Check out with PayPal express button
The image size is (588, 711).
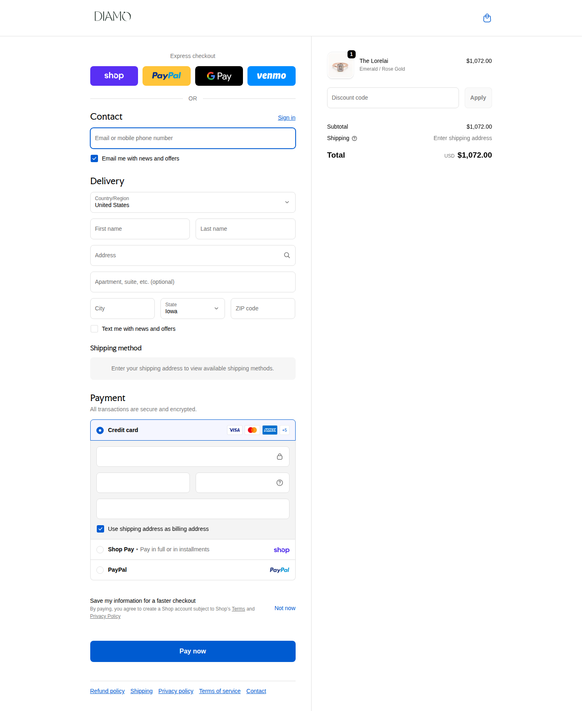click(x=167, y=76)
